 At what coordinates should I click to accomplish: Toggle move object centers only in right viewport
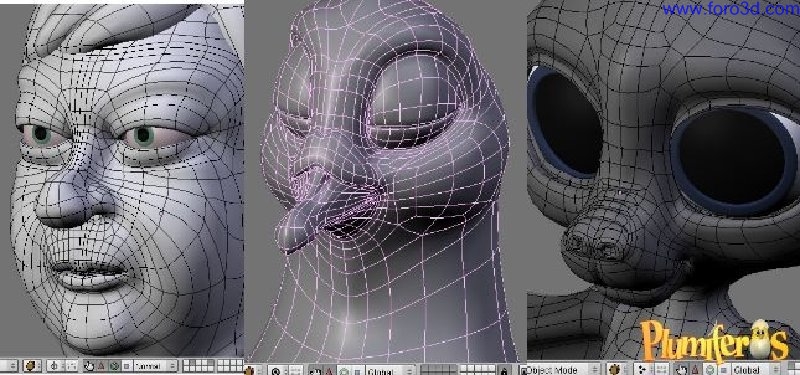tap(661, 369)
